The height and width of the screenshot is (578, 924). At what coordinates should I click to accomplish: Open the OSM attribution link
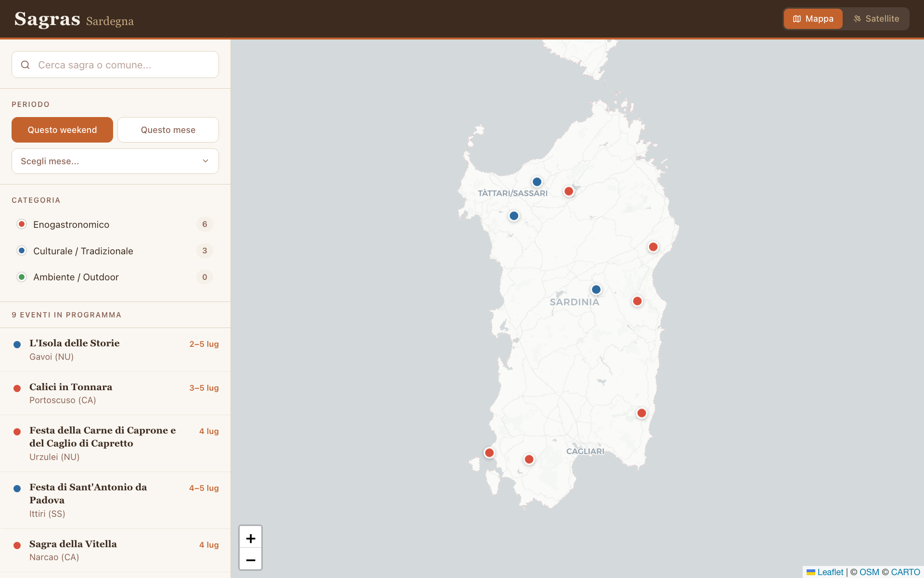(x=869, y=572)
